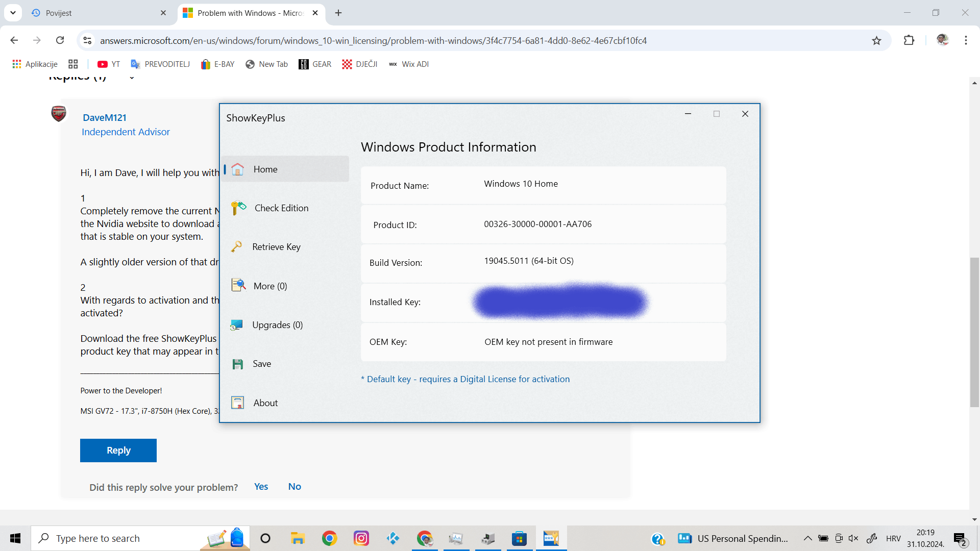Switch to the Povijest browser tab

[x=97, y=13]
